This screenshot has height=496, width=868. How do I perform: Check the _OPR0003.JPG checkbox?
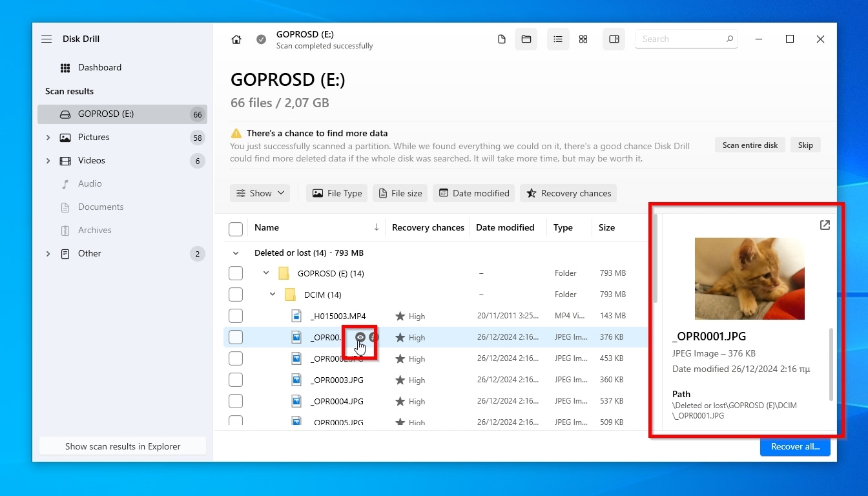pos(236,380)
